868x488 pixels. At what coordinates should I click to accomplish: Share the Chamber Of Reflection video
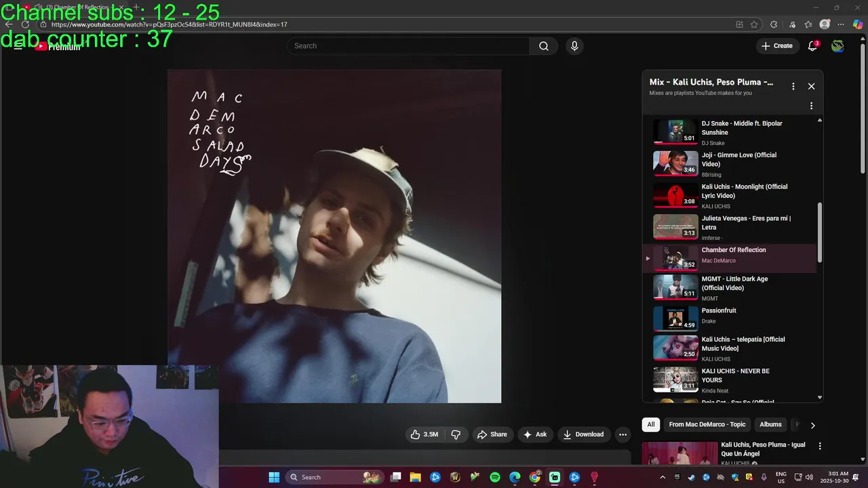click(x=492, y=434)
